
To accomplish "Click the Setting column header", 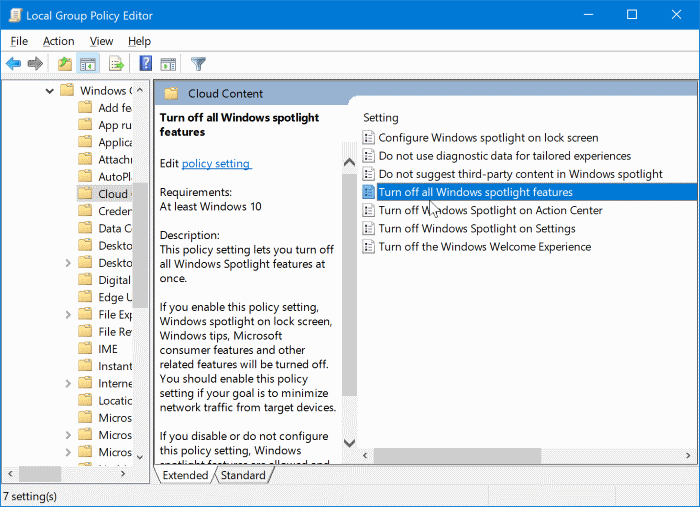I will [381, 118].
